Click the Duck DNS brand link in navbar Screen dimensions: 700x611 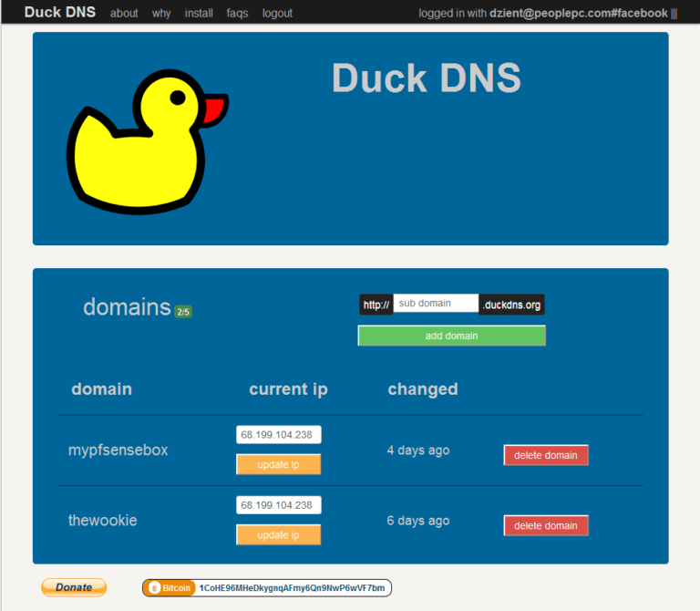(x=60, y=12)
